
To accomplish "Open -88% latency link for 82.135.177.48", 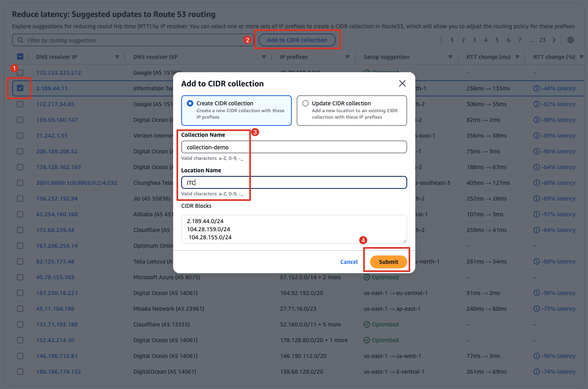I will (x=559, y=261).
